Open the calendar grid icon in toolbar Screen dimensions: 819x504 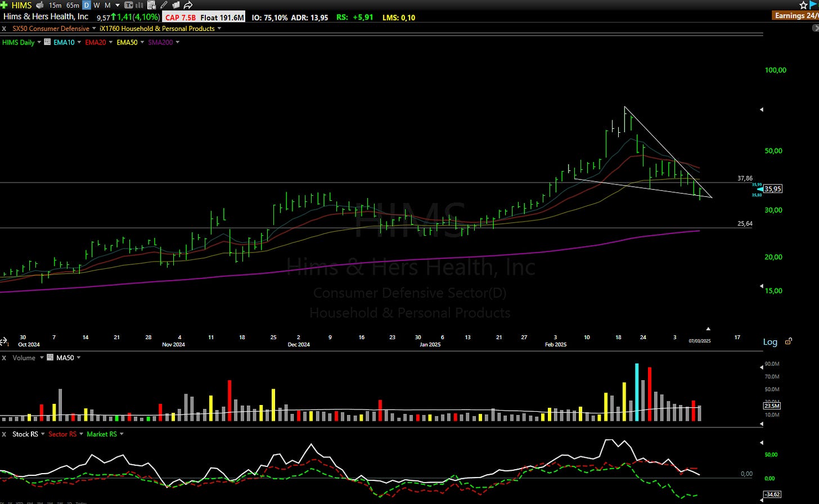(x=151, y=5)
